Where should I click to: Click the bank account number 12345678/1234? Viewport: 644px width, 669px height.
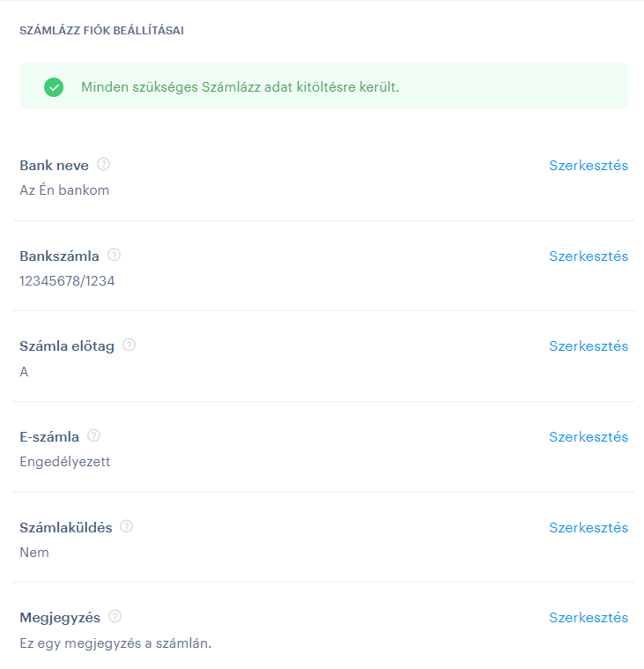(x=67, y=281)
